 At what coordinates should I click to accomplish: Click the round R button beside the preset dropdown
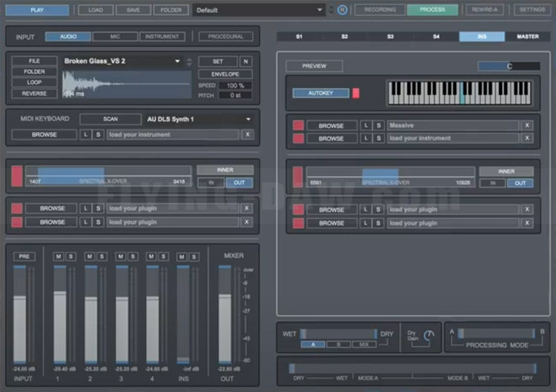tap(342, 10)
